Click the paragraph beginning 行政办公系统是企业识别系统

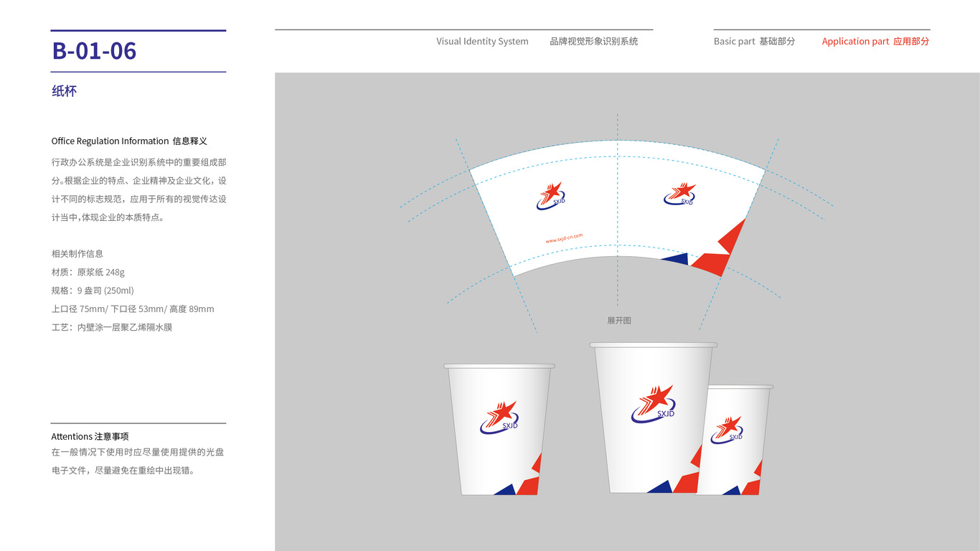click(138, 190)
